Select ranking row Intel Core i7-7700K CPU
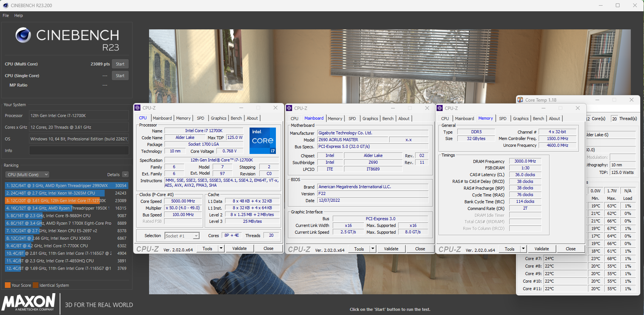 [67, 246]
